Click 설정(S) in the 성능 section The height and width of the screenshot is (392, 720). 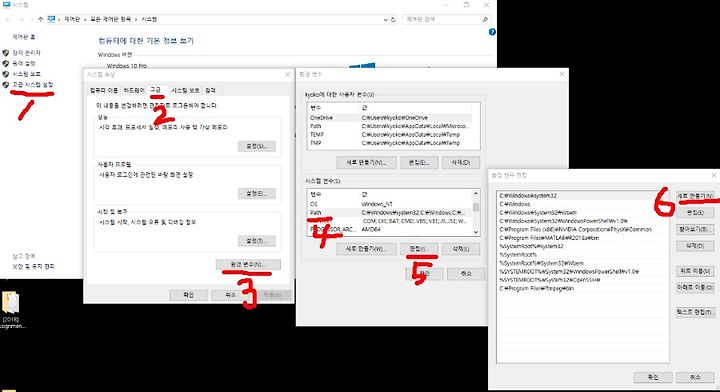[257, 146]
